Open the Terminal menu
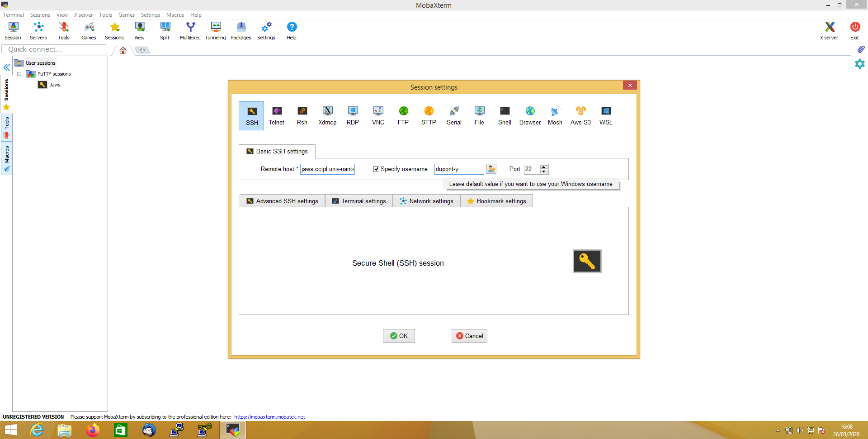 13,15
